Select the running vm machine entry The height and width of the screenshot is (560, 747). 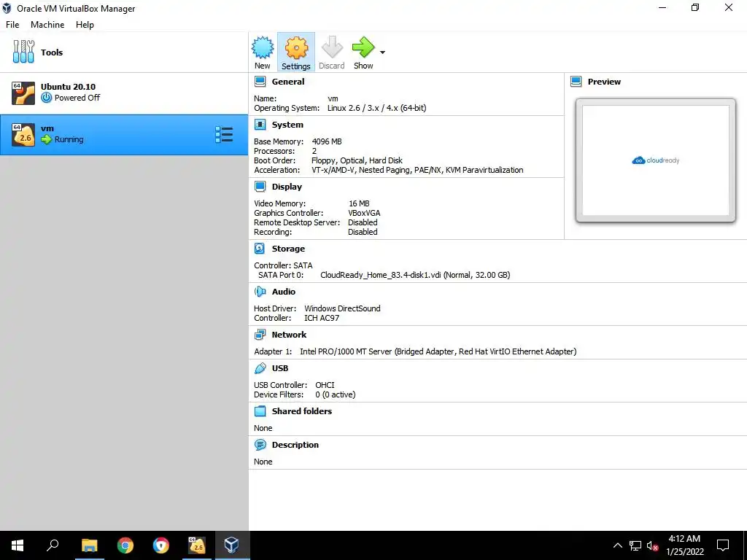[124, 135]
